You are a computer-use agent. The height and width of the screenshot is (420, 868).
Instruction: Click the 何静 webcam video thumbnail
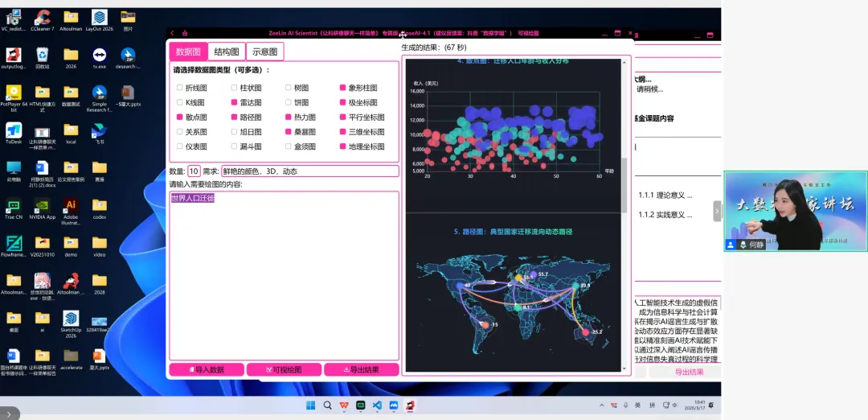tap(796, 211)
